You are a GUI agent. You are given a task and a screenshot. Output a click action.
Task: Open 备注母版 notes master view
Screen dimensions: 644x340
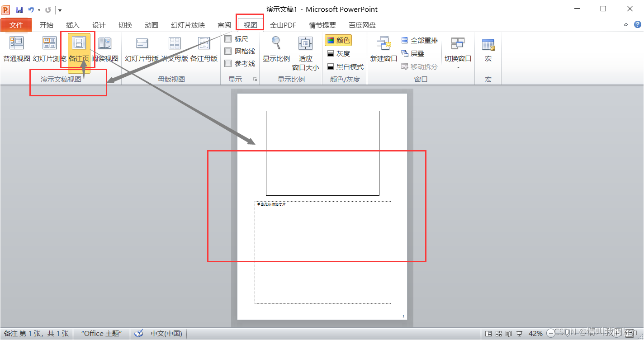204,50
